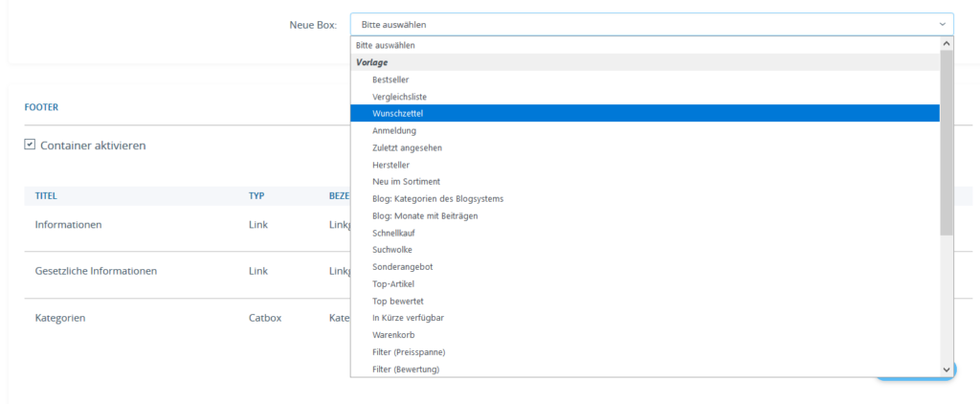
Task: Select Zuletzt angesehen option
Action: tap(407, 147)
